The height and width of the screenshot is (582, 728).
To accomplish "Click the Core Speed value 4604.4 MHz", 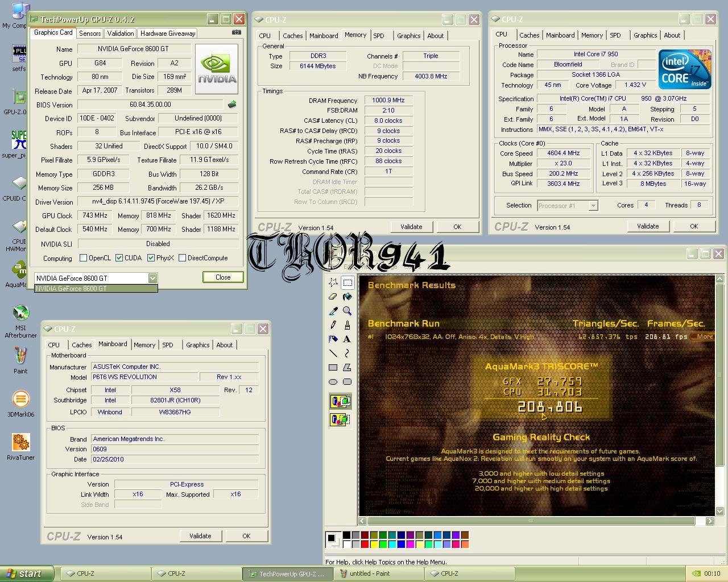I will pos(564,153).
